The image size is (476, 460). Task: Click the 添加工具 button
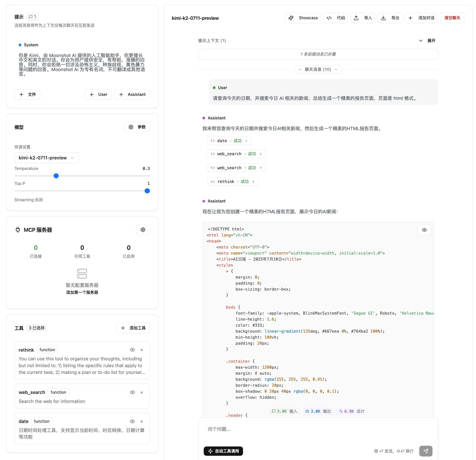(133, 328)
